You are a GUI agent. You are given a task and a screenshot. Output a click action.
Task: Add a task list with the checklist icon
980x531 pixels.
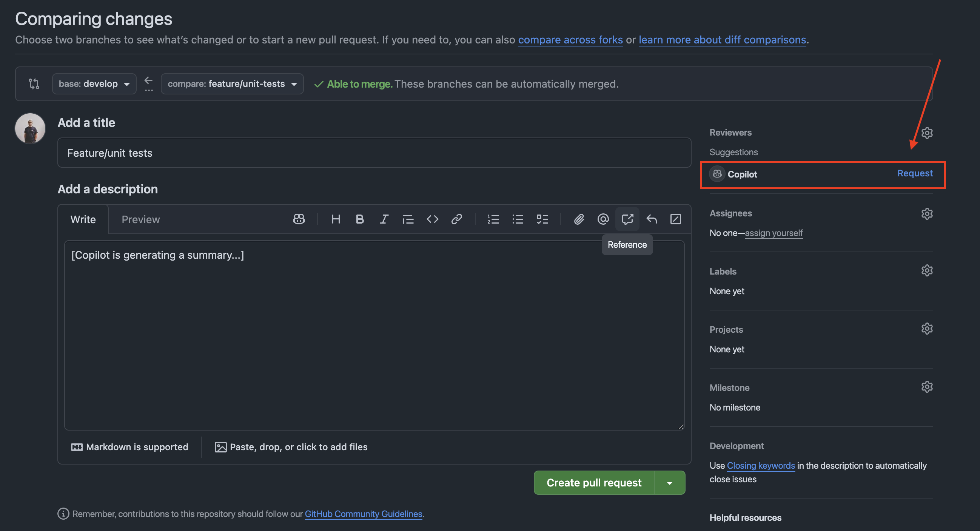coord(542,219)
